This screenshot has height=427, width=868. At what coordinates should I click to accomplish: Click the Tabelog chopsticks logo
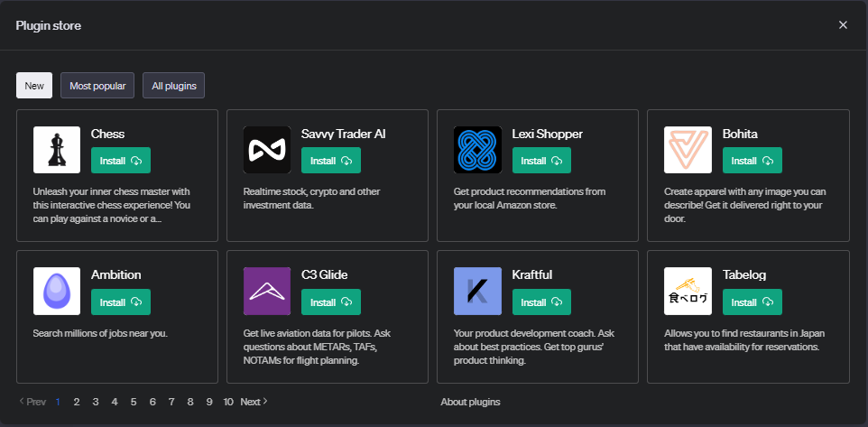pyautogui.click(x=688, y=292)
